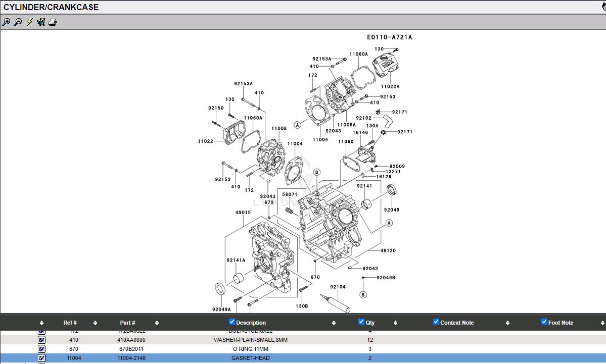Image resolution: width=606 pixels, height=364 pixels.
Task: Click the note icon in row 410
Action: point(42,340)
